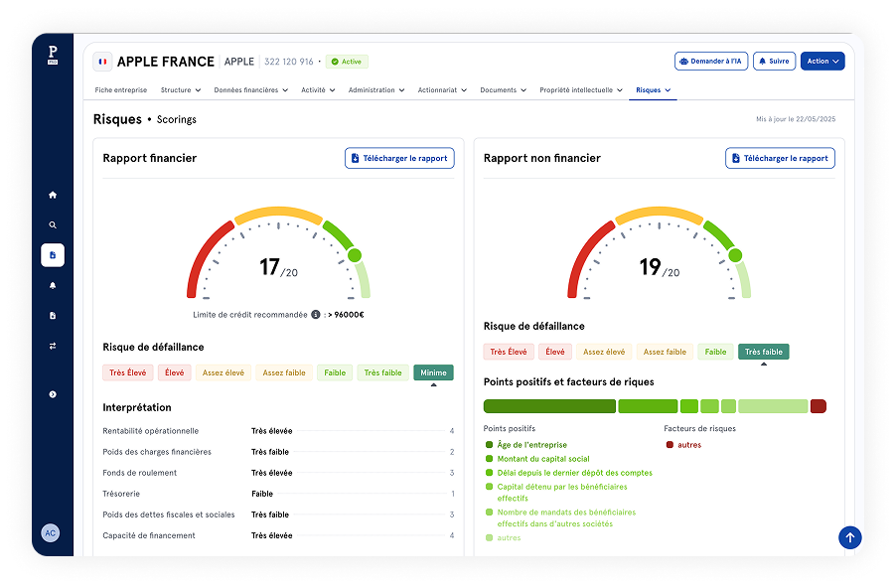Click the non-financial Très faible badge
This screenshot has height=588, width=896.
(x=764, y=352)
